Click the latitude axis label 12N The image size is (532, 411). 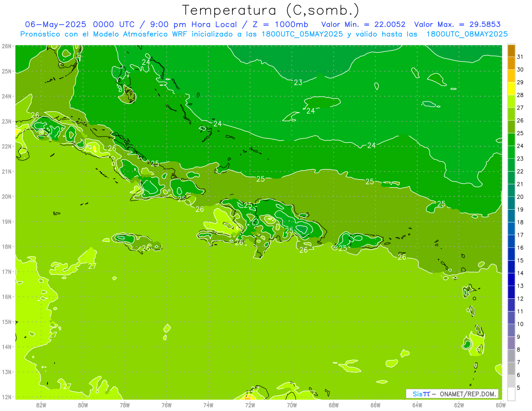point(7,397)
